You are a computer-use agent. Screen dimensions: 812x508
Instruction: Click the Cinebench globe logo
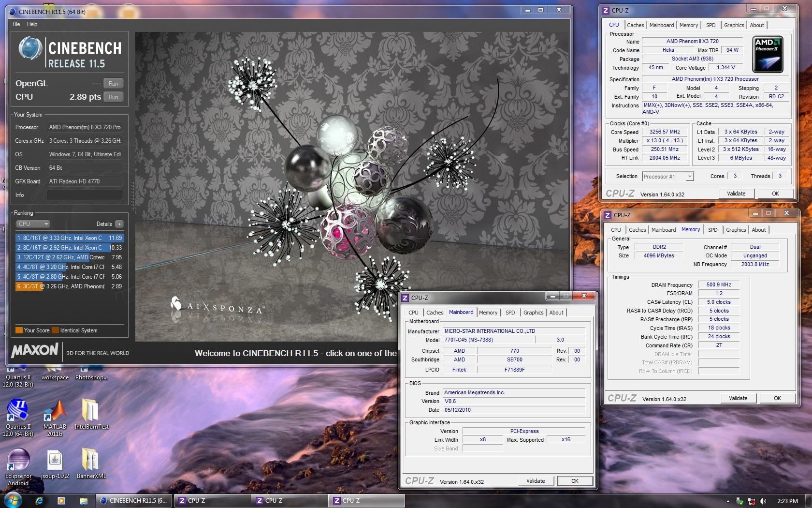click(x=30, y=48)
